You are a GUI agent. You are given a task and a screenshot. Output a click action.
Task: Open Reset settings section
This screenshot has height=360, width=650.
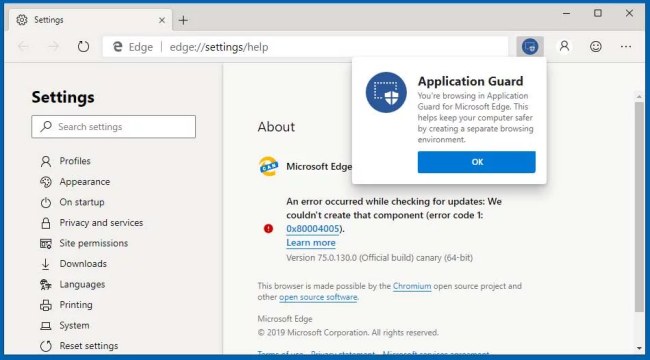tap(88, 345)
